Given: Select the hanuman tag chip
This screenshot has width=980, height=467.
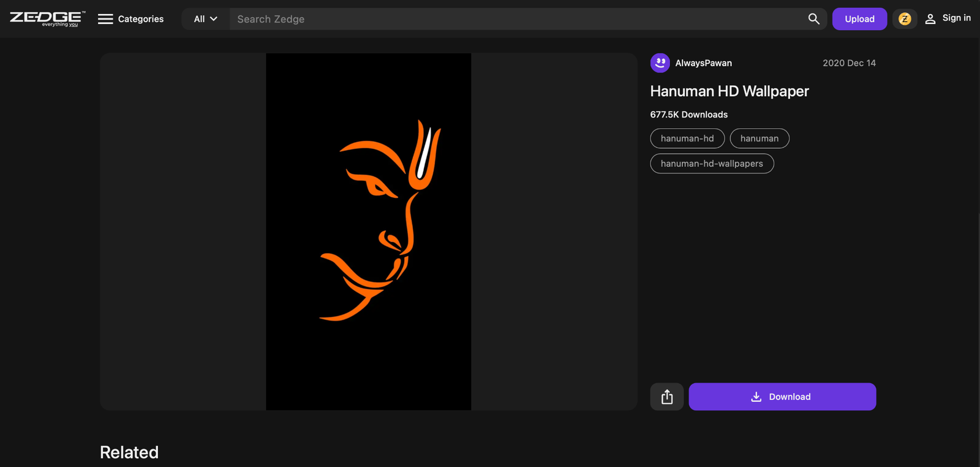Looking at the screenshot, I should (x=759, y=139).
